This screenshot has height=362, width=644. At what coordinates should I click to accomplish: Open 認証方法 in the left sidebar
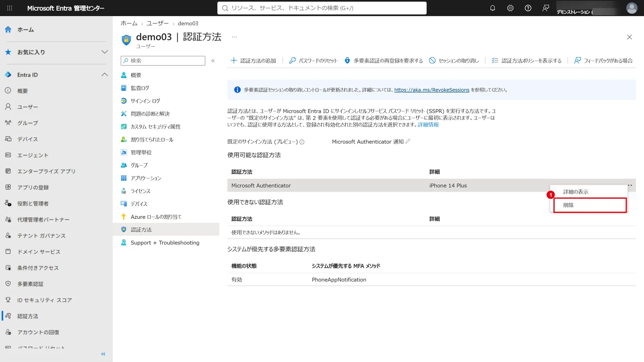pos(28,316)
